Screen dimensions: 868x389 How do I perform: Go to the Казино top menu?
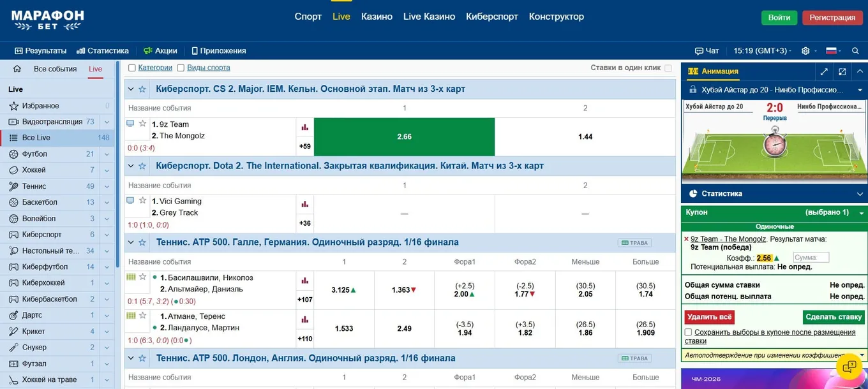point(377,17)
